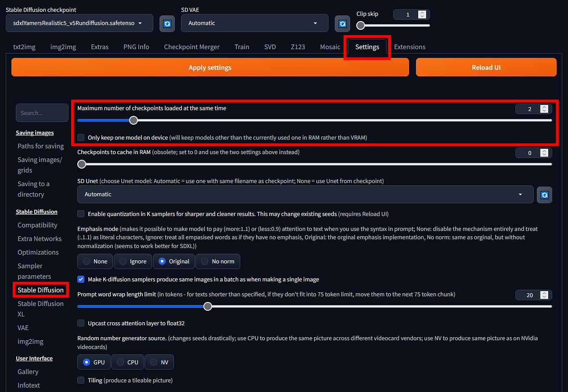Refresh the SD VAE list
The width and height of the screenshot is (568, 392).
343,23
